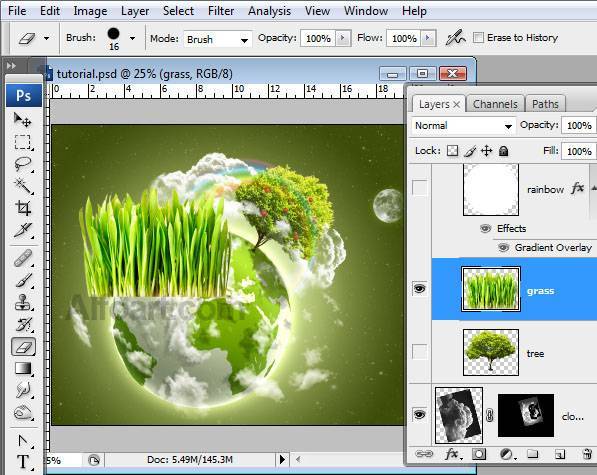Viewport: 597px width, 475px height.
Task: Create new group folder icon
Action: pyautogui.click(x=533, y=454)
